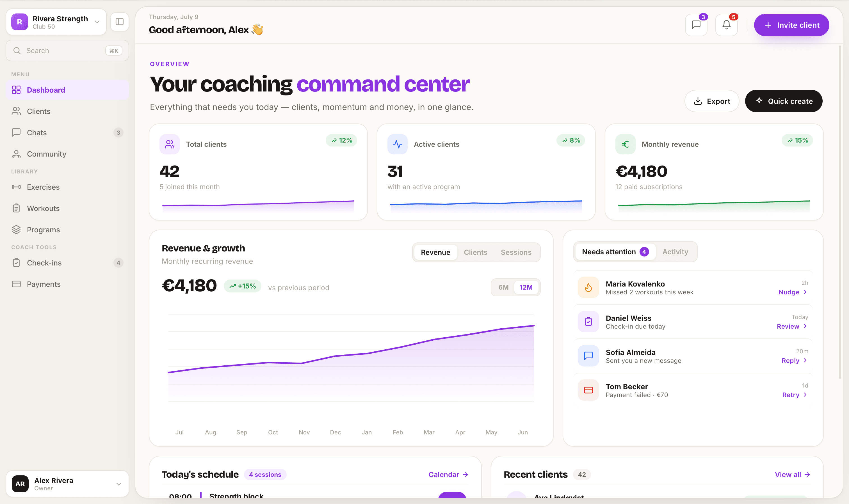Open the Programs menu item
This screenshot has height=504, width=849.
pyautogui.click(x=67, y=230)
